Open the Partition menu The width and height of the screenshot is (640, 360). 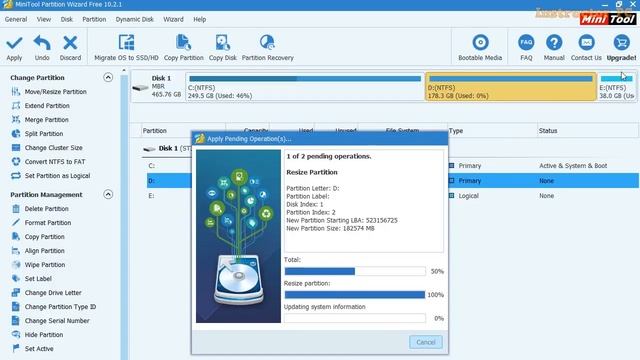point(94,19)
